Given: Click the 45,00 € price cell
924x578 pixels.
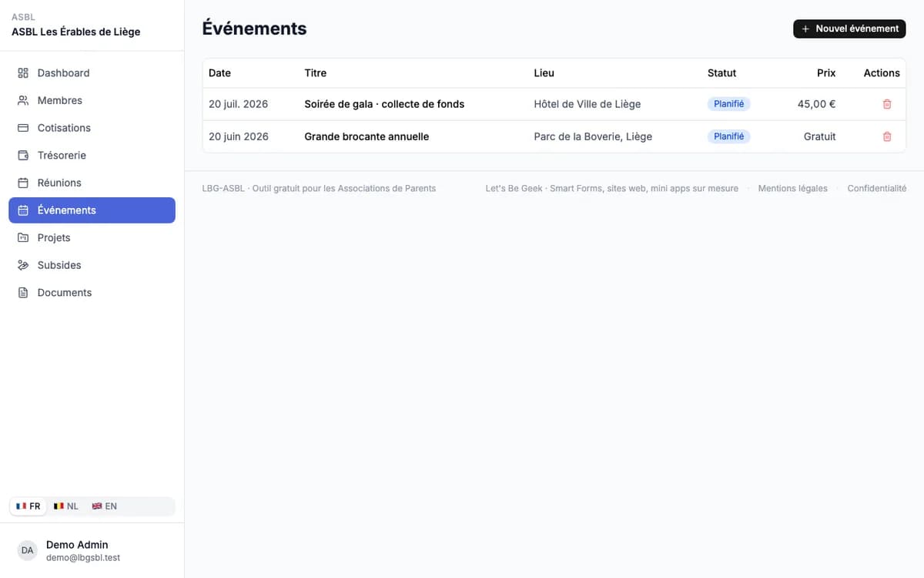Looking at the screenshot, I should coord(816,104).
